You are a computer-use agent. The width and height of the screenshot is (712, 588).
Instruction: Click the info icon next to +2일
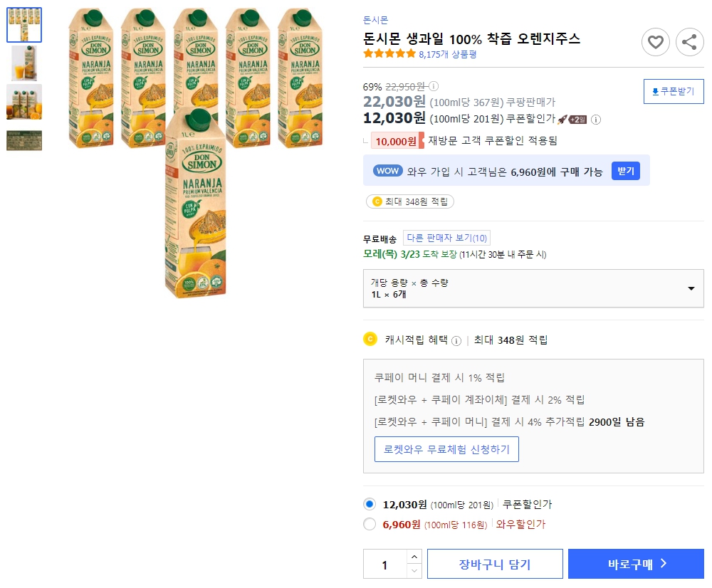pyautogui.click(x=595, y=120)
